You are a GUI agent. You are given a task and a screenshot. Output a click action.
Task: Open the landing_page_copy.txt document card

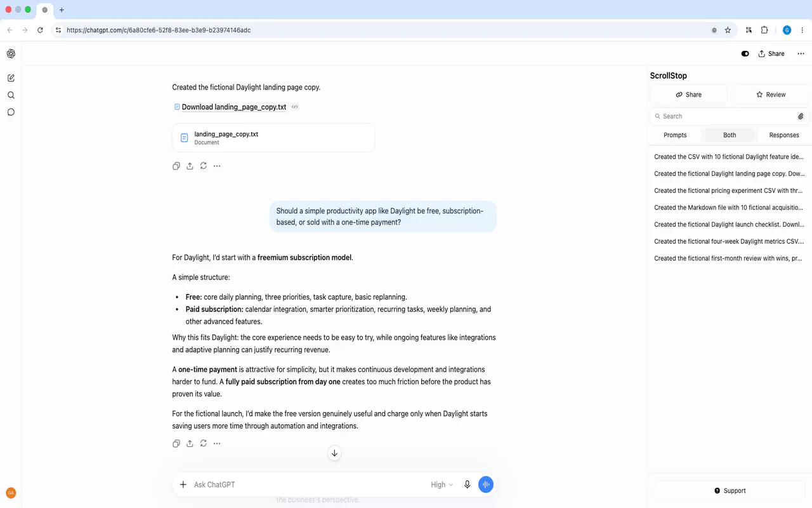point(273,138)
